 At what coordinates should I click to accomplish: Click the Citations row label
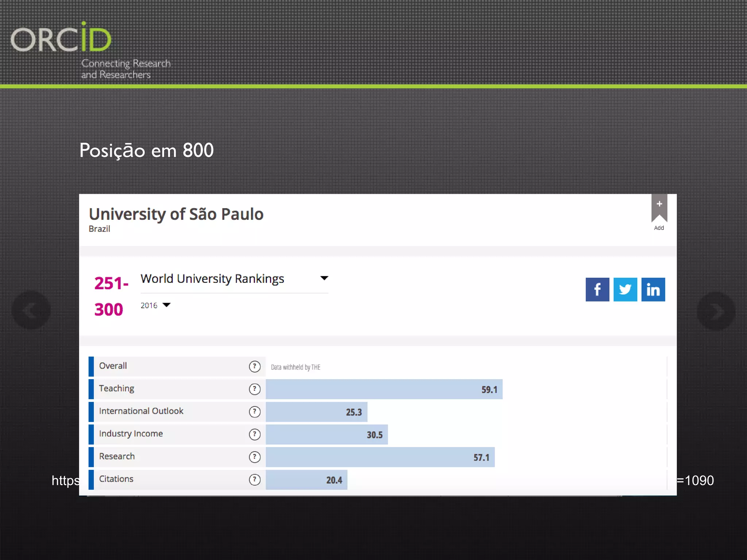click(x=116, y=479)
